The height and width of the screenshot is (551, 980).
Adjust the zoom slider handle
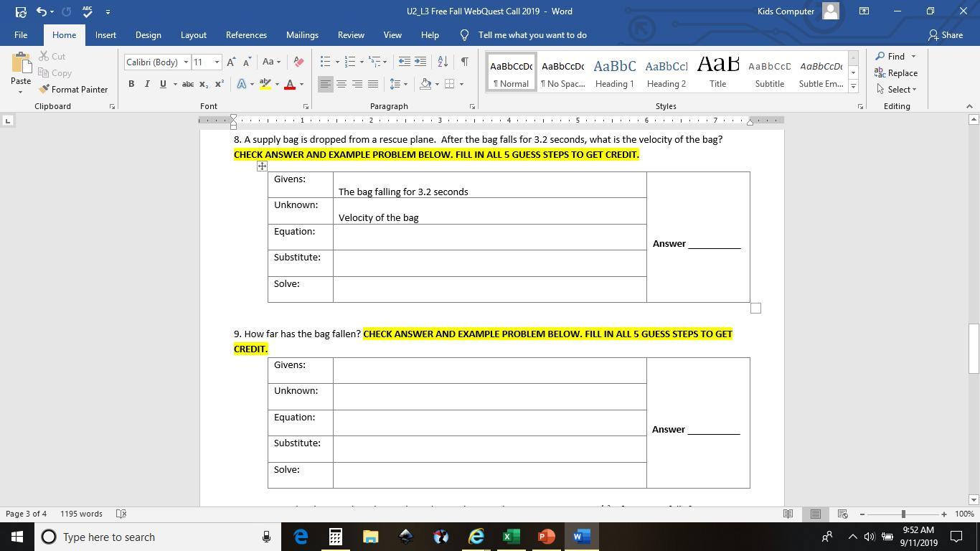click(903, 514)
